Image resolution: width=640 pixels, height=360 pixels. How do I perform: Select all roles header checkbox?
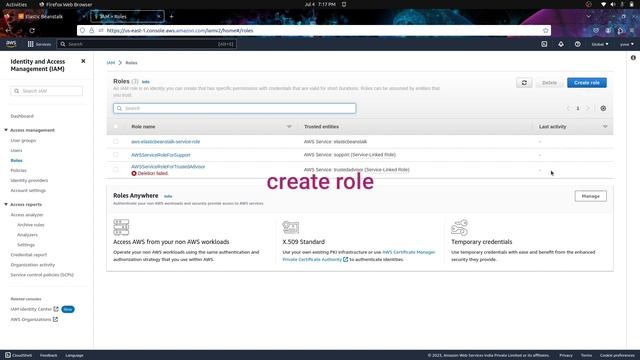coord(116,127)
